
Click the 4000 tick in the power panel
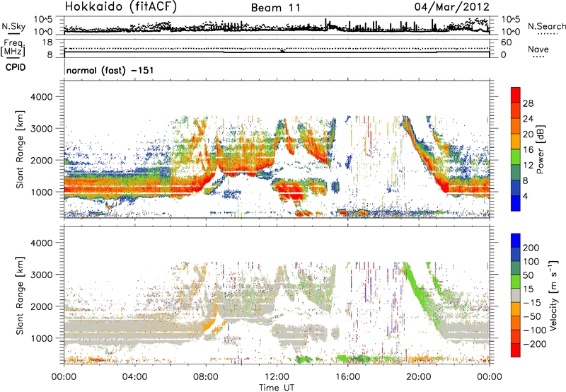[42, 97]
